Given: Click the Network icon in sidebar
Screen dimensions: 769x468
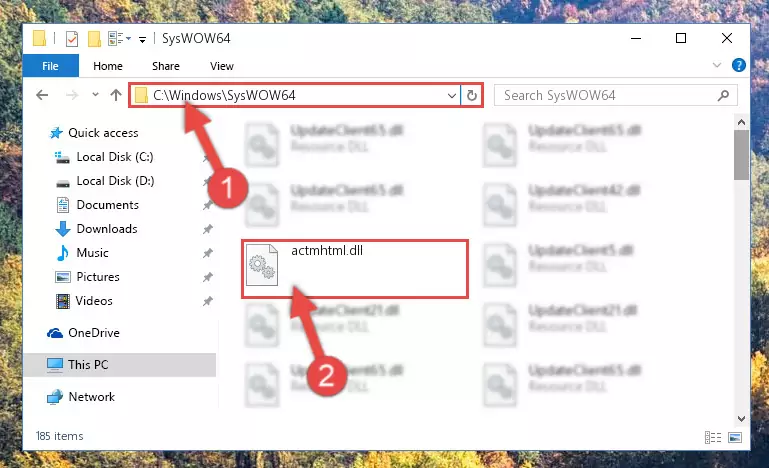Looking at the screenshot, I should click(55, 397).
